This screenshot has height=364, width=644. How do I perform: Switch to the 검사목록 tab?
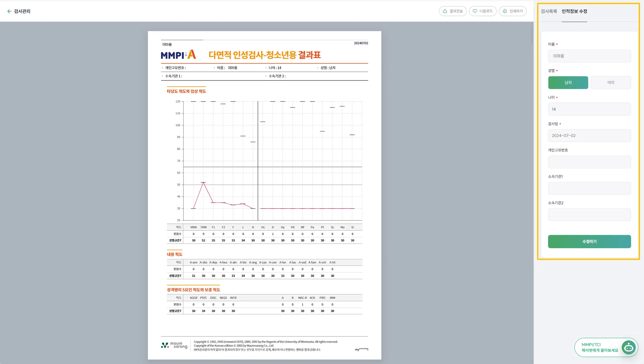click(549, 11)
